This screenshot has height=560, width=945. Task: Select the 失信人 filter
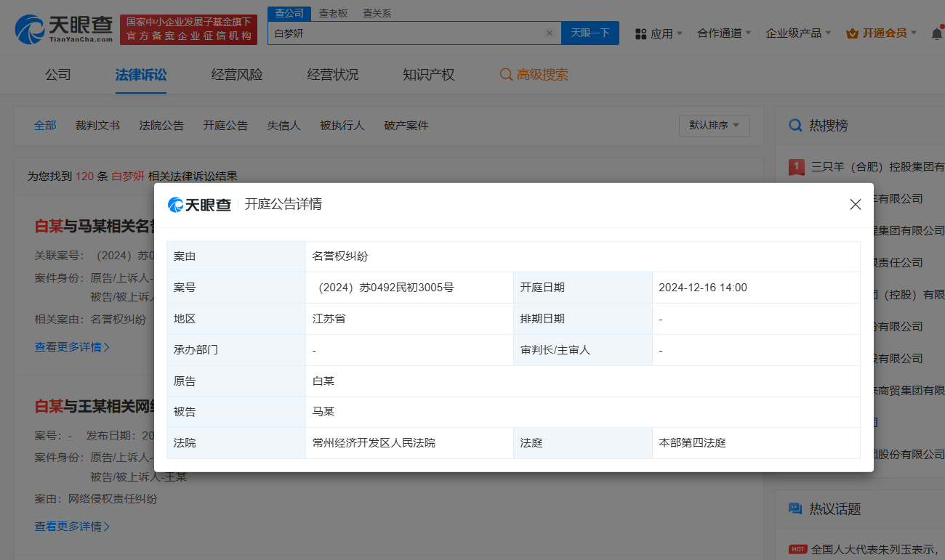(x=283, y=126)
